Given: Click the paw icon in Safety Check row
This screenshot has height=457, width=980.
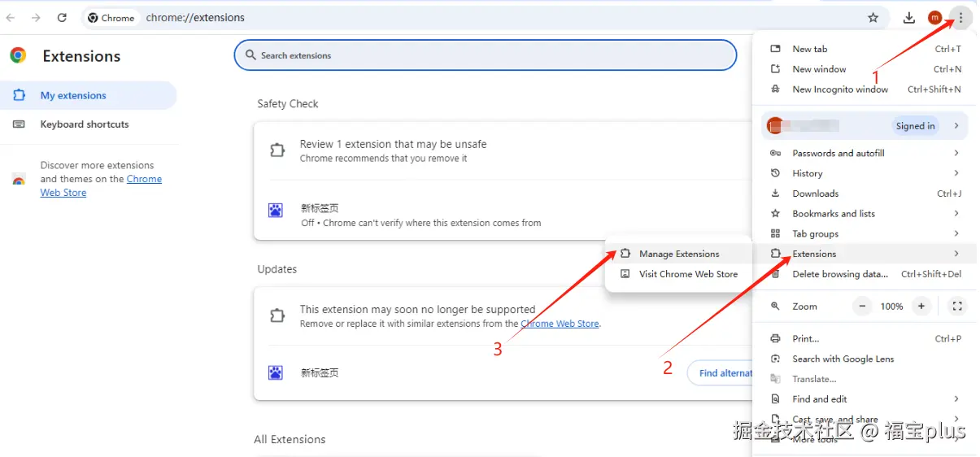Looking at the screenshot, I should [x=276, y=210].
